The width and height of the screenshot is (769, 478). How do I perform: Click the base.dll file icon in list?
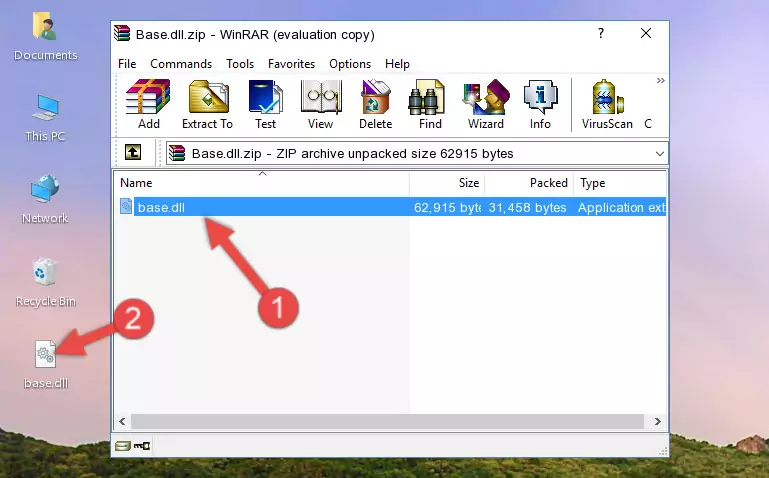click(x=126, y=206)
